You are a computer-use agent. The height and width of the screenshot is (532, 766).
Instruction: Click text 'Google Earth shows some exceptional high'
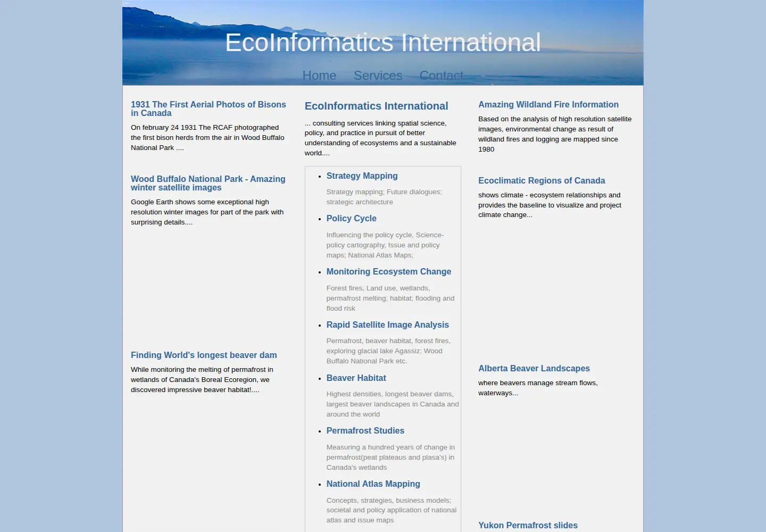(x=200, y=202)
